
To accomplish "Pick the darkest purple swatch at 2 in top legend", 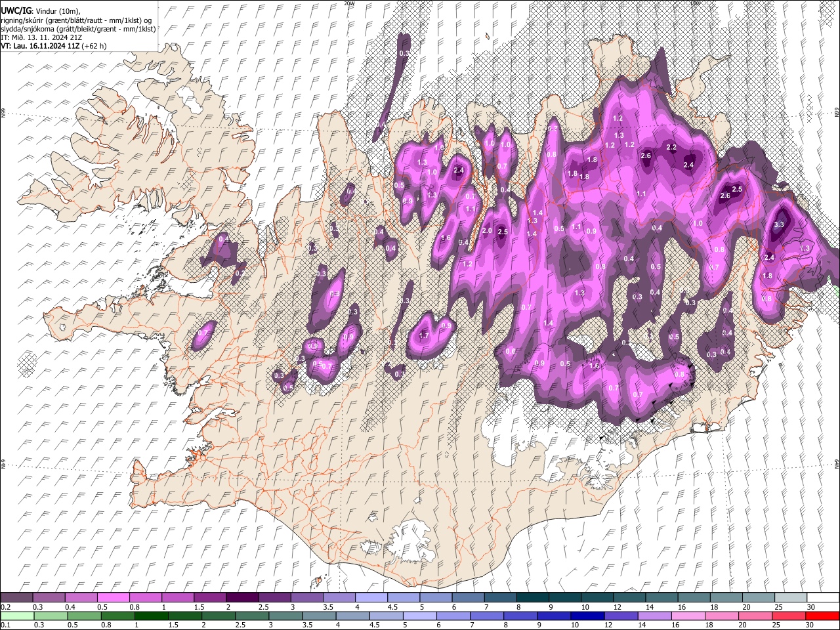I will click(242, 597).
